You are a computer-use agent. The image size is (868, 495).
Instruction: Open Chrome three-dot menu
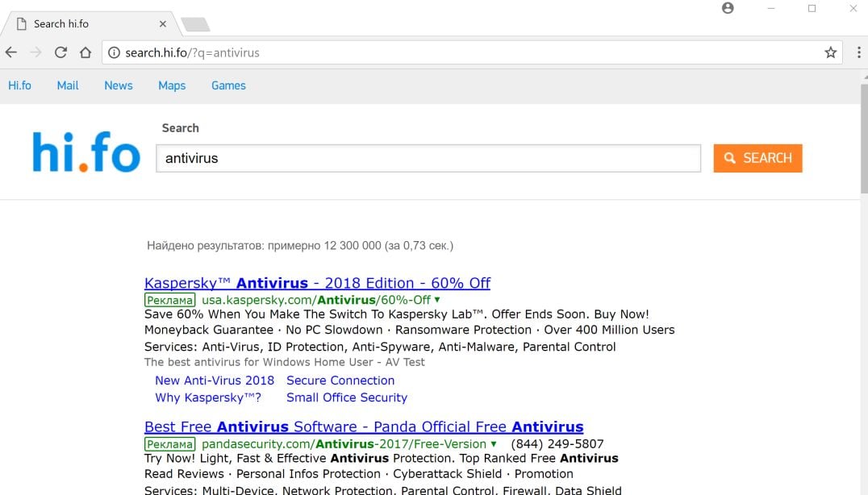[858, 52]
